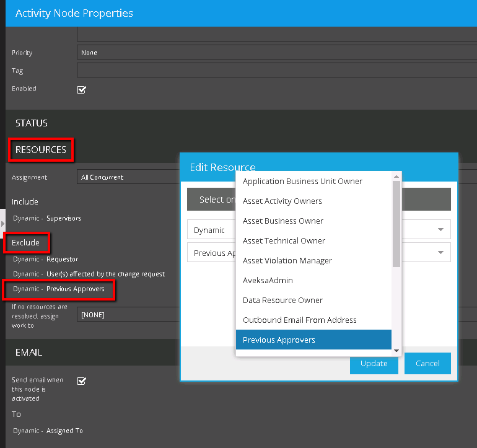Click the Cancel button
Screen dimensions: 477x448
click(427, 363)
